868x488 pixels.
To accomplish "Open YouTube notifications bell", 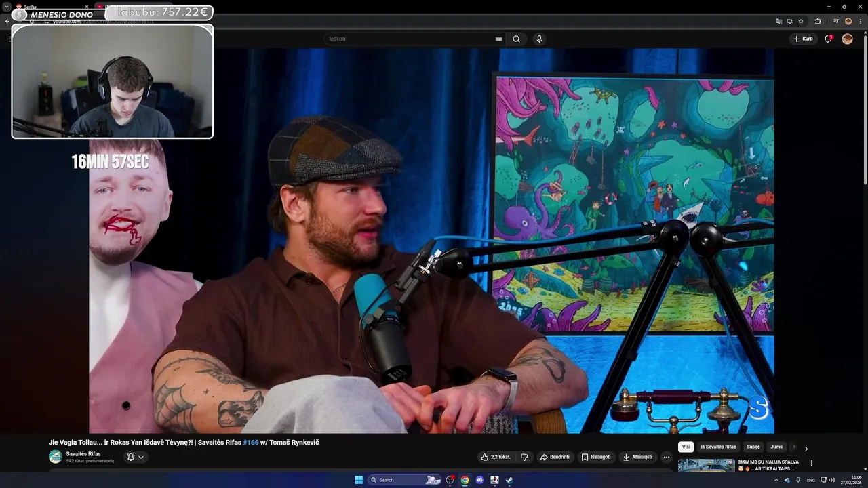I will pyautogui.click(x=828, y=39).
